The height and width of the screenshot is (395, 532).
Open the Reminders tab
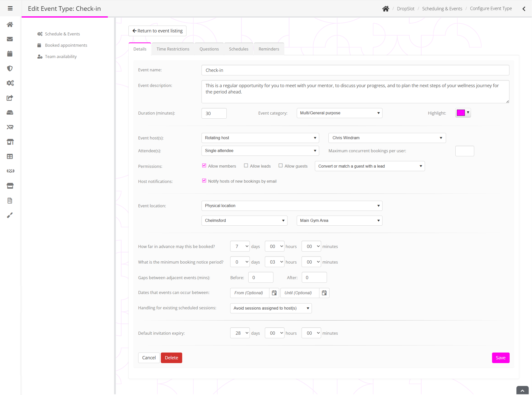269,49
